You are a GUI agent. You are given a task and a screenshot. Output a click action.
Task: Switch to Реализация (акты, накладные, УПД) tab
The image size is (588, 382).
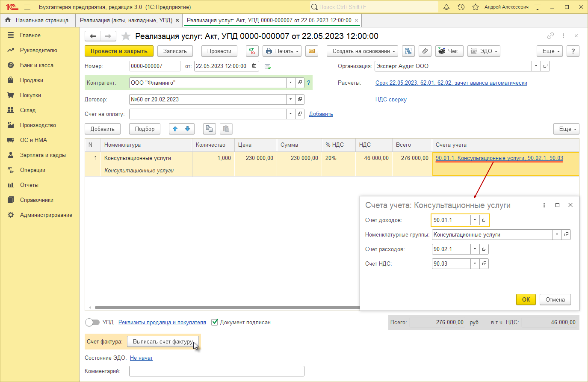pyautogui.click(x=126, y=20)
